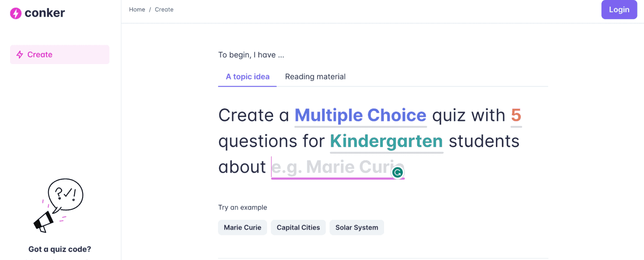Click the megaphone quiz illustration
The width and height of the screenshot is (644, 260).
pos(44,221)
